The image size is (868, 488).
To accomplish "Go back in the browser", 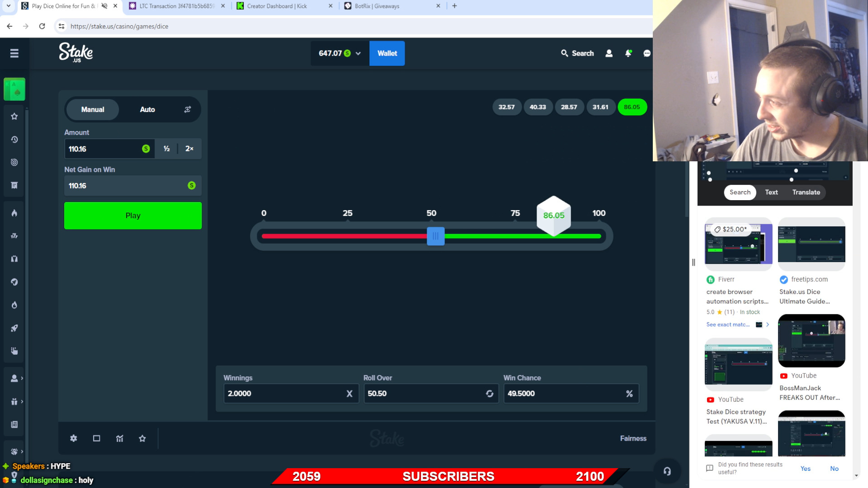I will tap(9, 26).
